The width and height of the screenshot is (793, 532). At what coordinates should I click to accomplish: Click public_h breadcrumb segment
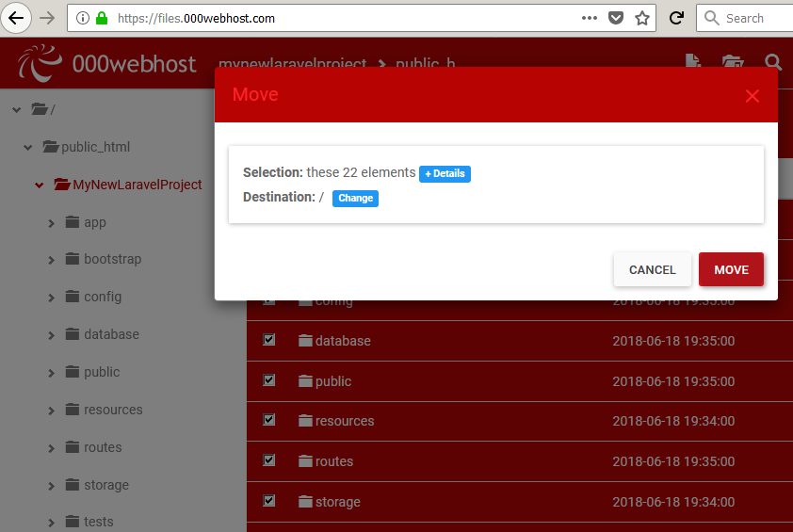click(426, 63)
